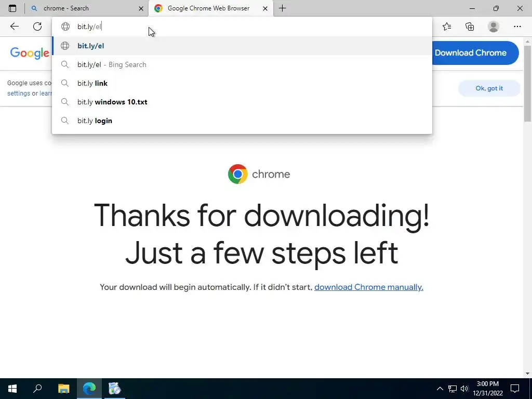This screenshot has height=399, width=532.
Task: Click the Microsoft Edge taskbar icon
Action: [x=89, y=389]
